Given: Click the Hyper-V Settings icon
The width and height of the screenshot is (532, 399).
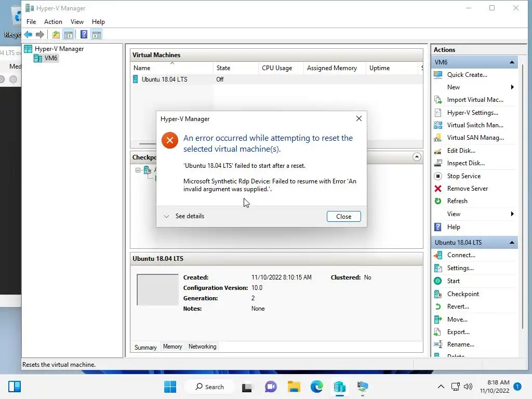Looking at the screenshot, I should 438,113.
